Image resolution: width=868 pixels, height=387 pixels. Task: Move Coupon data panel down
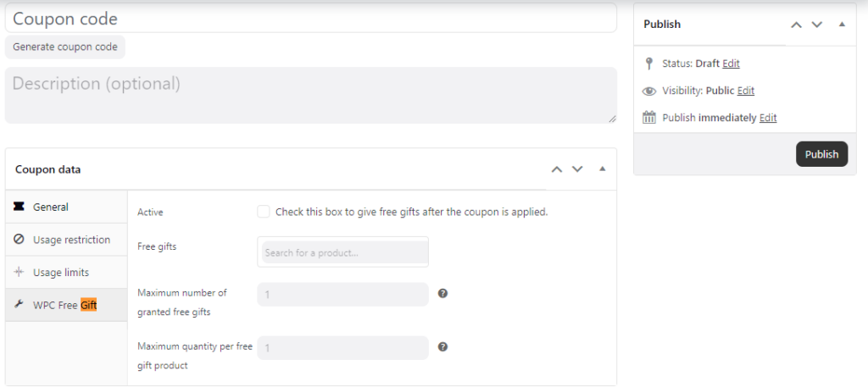577,169
